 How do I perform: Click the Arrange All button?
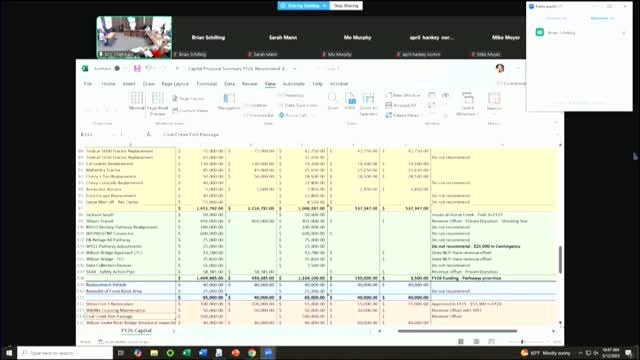401,105
